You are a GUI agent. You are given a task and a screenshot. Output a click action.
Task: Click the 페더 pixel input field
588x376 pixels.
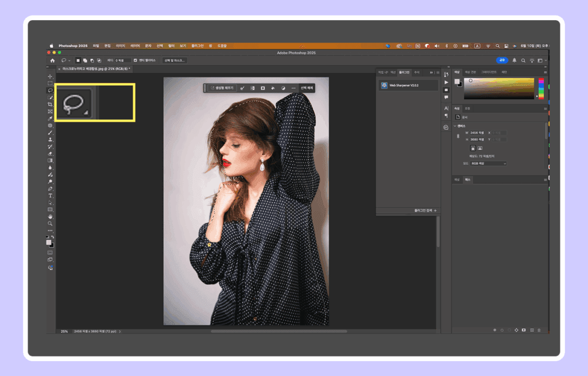pyautogui.click(x=123, y=60)
